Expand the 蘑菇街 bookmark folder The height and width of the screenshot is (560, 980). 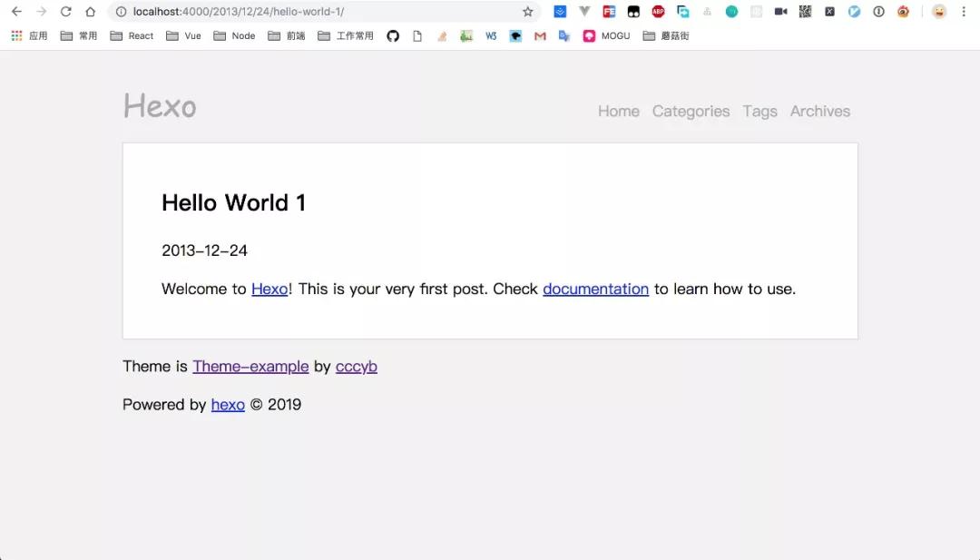[x=666, y=35]
